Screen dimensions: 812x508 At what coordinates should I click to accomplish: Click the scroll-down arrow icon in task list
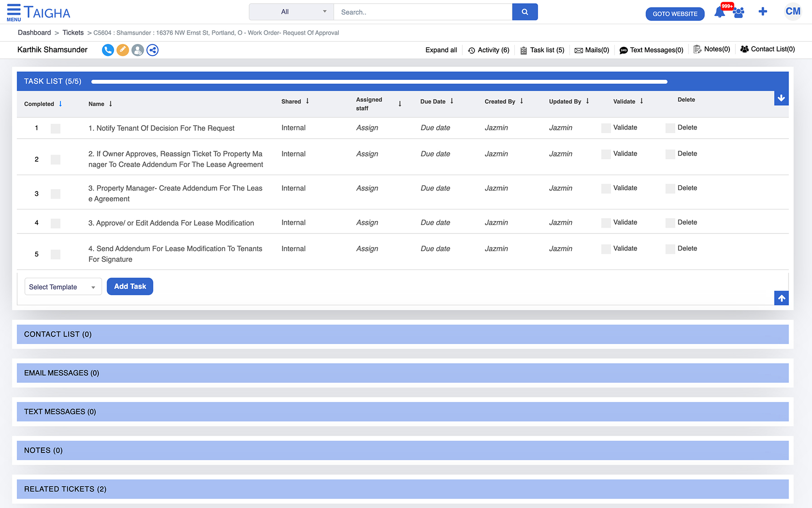[781, 98]
